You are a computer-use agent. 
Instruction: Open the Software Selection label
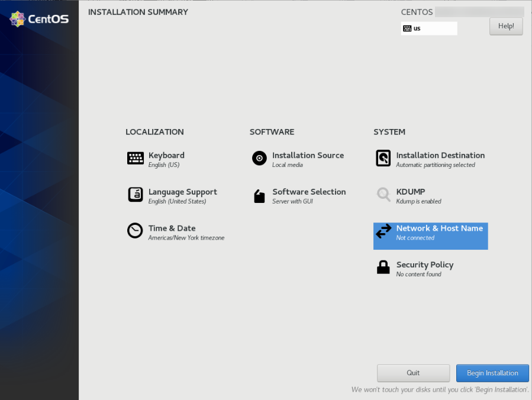(309, 192)
